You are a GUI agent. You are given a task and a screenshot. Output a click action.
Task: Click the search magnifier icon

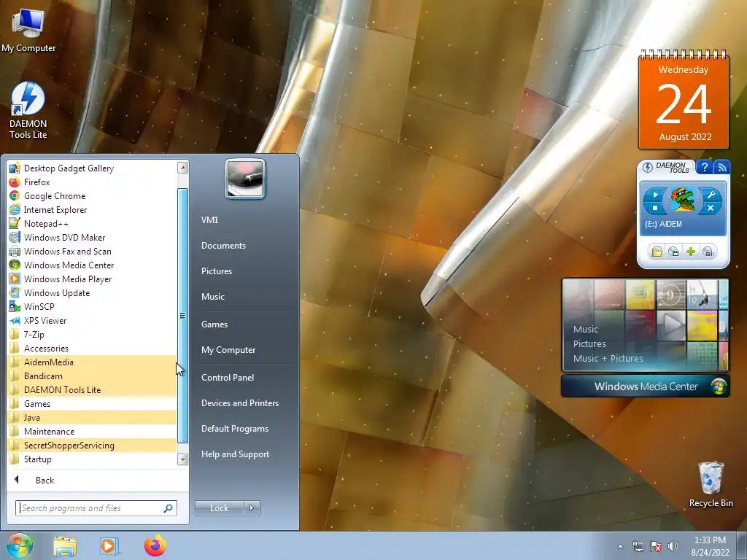coord(169,508)
